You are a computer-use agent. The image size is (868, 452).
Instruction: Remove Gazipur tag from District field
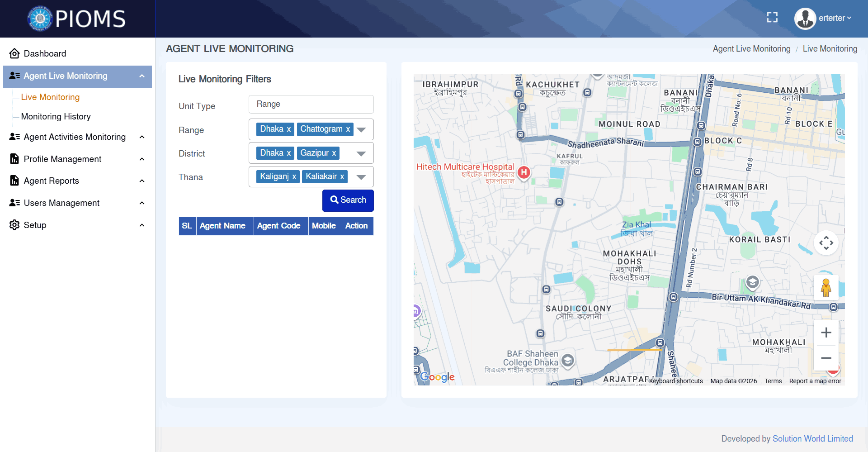(x=334, y=153)
